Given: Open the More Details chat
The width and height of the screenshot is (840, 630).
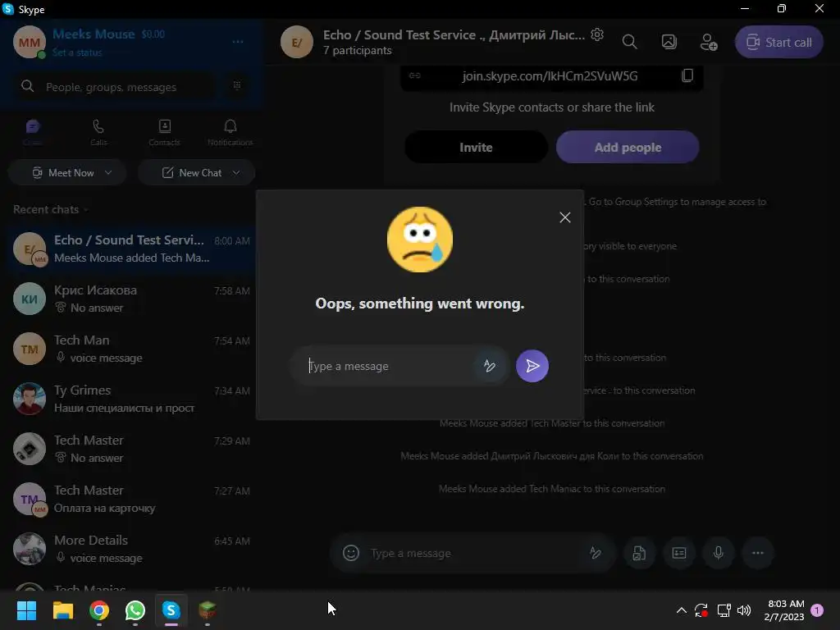Looking at the screenshot, I should tap(131, 549).
